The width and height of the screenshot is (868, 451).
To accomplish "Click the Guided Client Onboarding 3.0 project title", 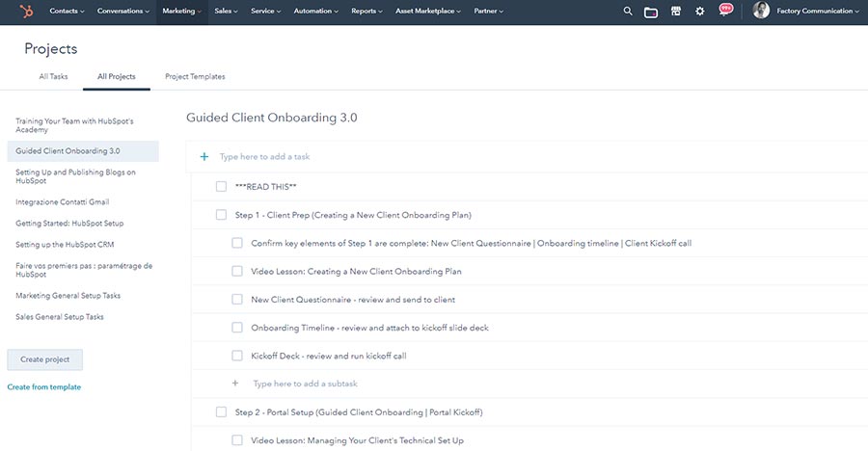I will (272, 118).
